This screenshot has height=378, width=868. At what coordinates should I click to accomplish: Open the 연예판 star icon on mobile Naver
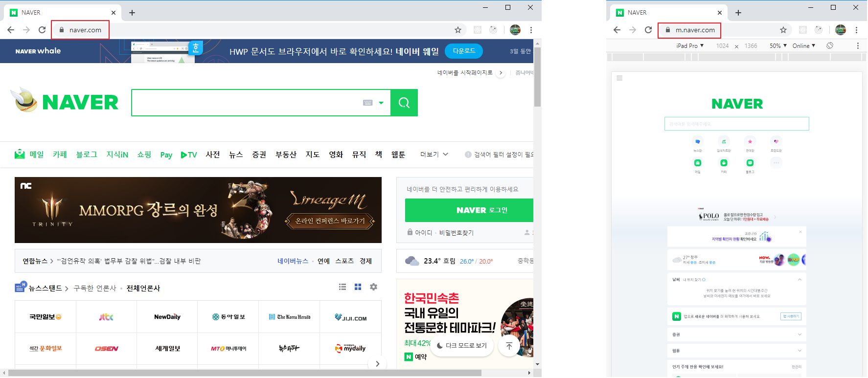[750, 142]
